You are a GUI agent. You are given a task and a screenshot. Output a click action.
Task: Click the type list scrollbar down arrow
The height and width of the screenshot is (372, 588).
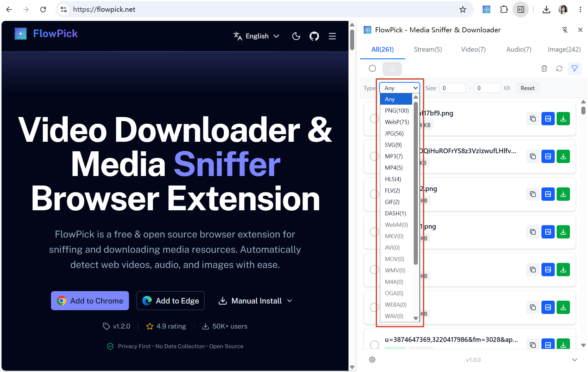(x=416, y=318)
